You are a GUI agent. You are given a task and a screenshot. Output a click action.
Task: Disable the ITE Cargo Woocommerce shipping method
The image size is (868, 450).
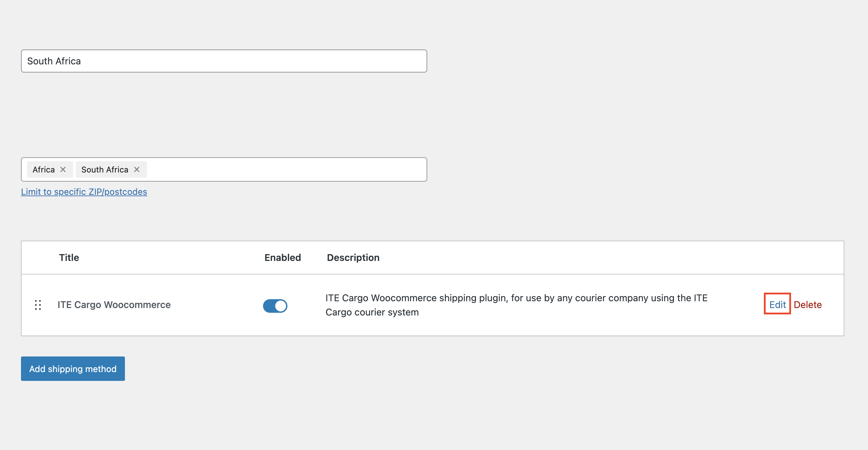pos(275,306)
